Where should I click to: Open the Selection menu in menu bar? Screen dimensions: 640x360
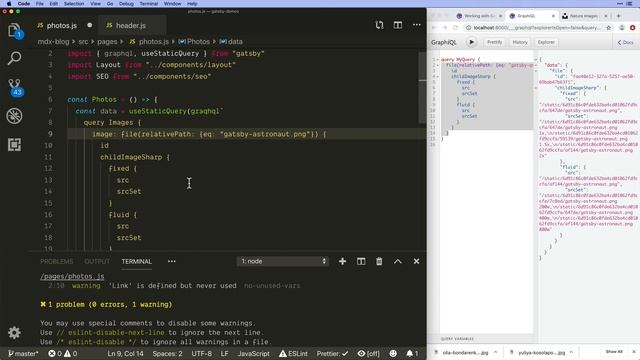[x=74, y=4]
